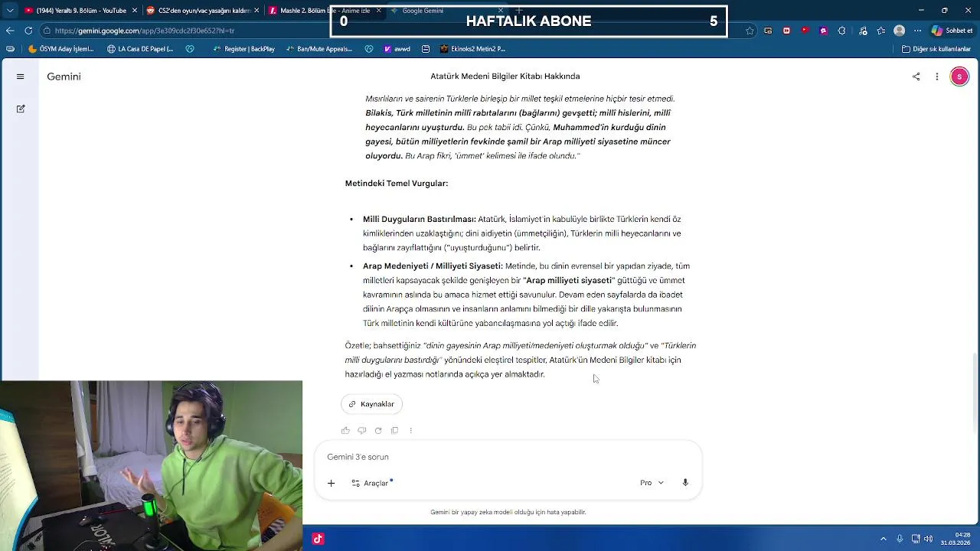Image resolution: width=980 pixels, height=551 pixels.
Task: Open the Araçlar tools menu
Action: click(x=372, y=483)
